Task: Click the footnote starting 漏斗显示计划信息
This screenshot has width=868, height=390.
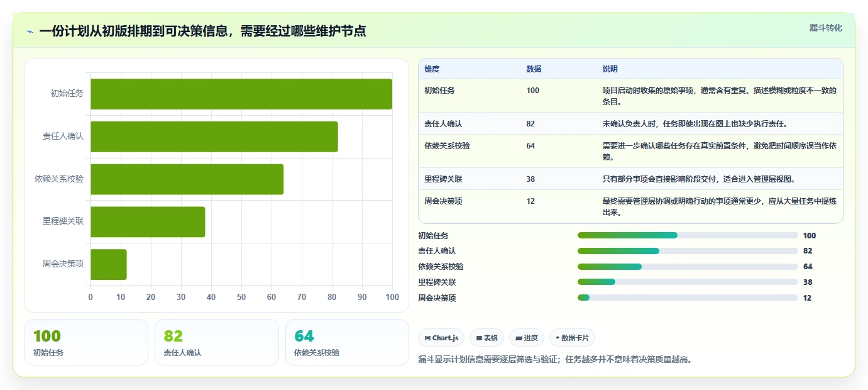Action: click(556, 360)
